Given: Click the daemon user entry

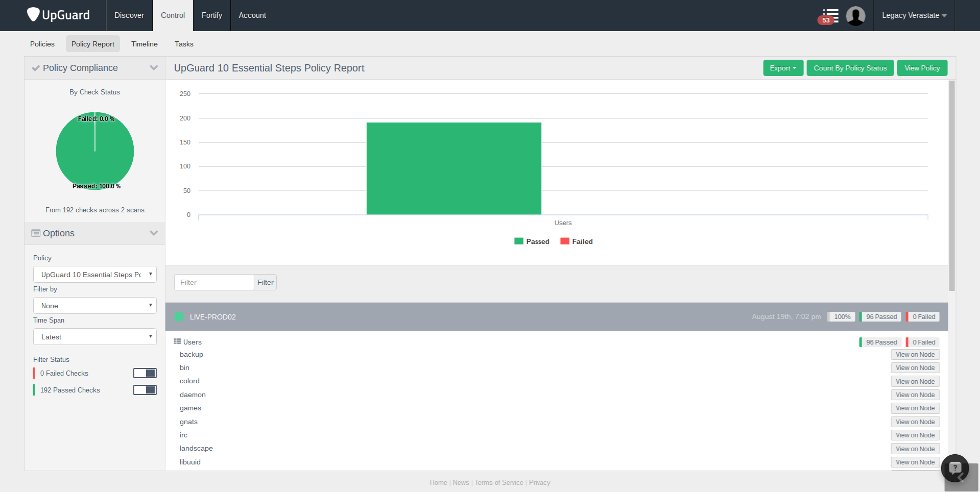Looking at the screenshot, I should pos(193,395).
